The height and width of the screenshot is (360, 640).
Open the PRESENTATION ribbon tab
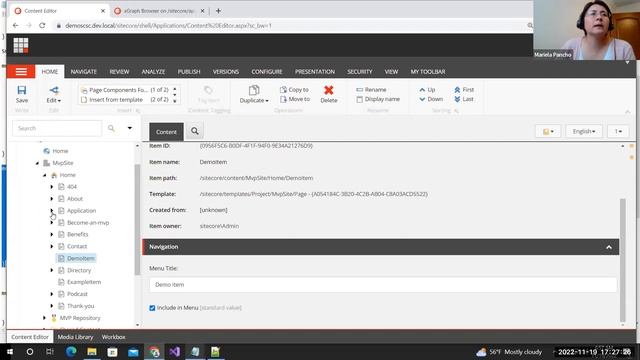click(315, 72)
